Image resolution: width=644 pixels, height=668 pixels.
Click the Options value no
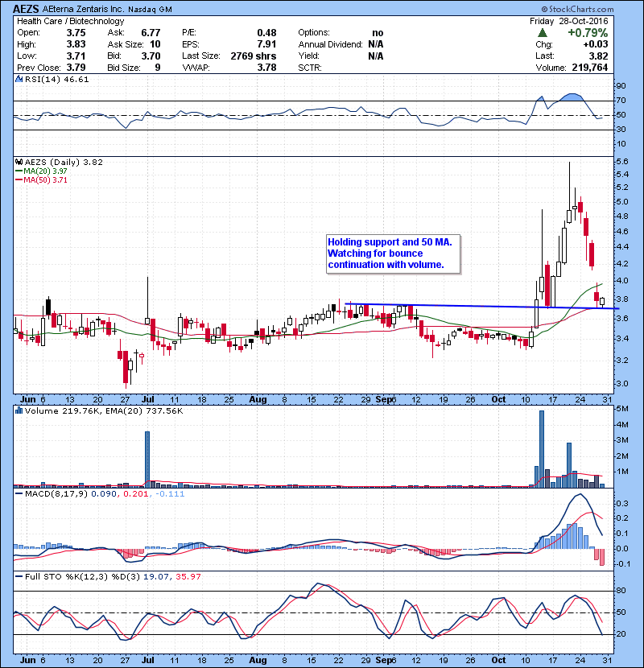(x=378, y=33)
